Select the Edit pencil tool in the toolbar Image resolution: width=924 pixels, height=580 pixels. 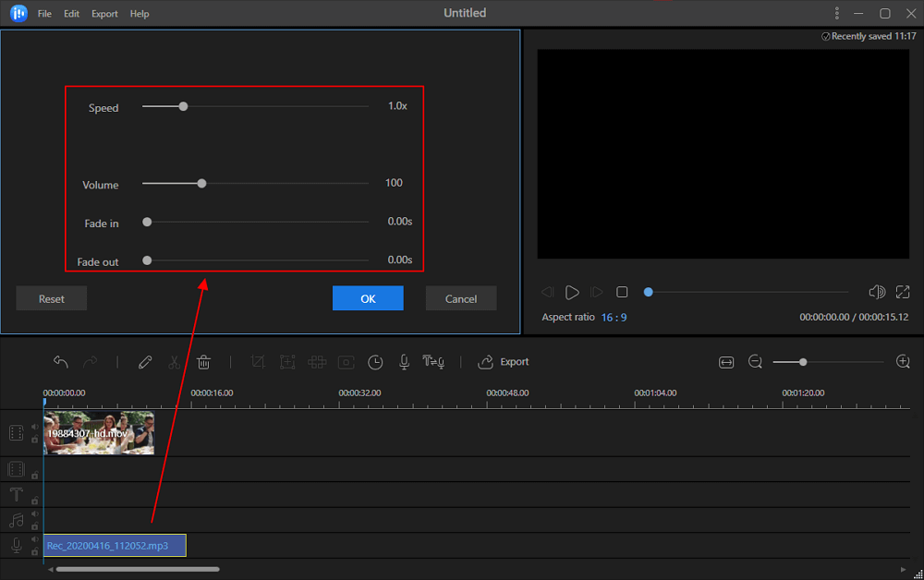pyautogui.click(x=145, y=362)
